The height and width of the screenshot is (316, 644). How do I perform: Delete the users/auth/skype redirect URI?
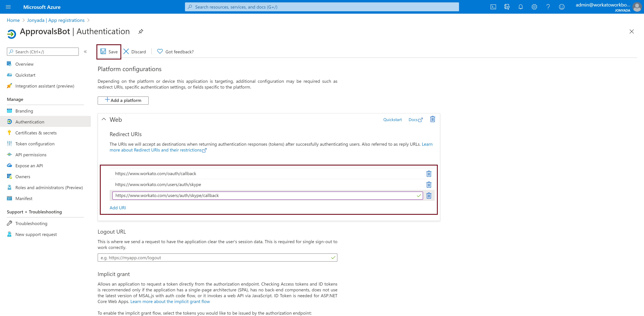point(429,185)
